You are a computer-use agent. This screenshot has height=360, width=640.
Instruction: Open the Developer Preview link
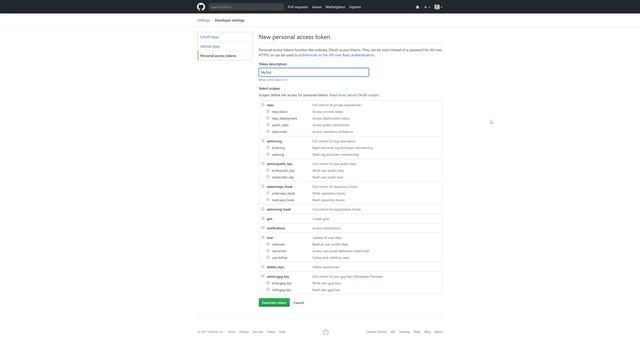[368, 277]
